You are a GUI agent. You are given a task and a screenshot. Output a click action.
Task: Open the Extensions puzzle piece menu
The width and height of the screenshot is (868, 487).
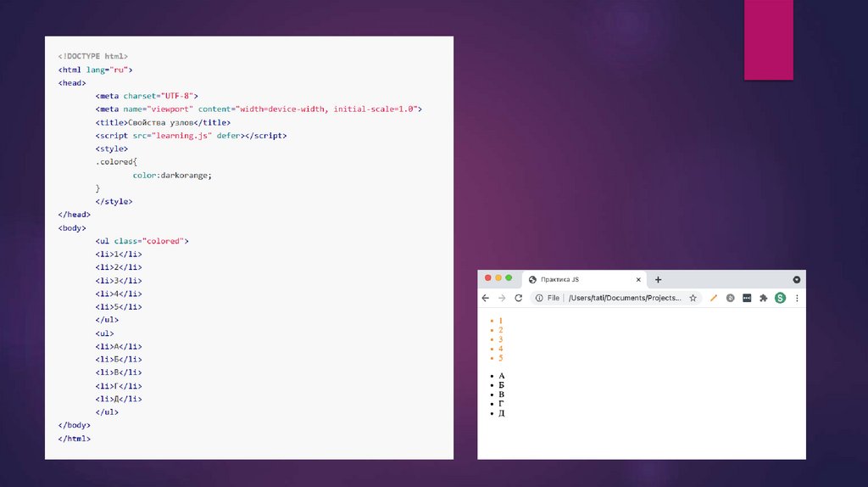(764, 298)
